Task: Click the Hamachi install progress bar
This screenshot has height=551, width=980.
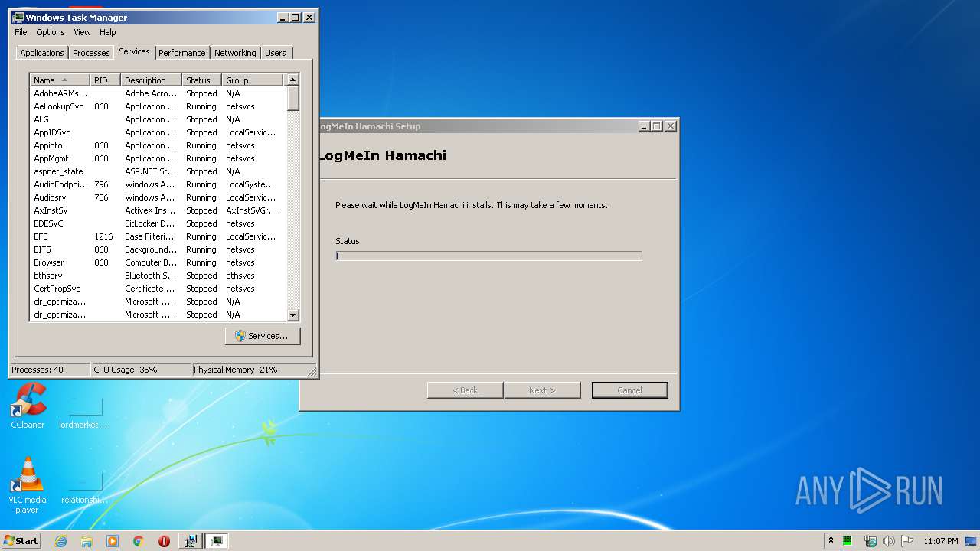Action: (x=488, y=256)
